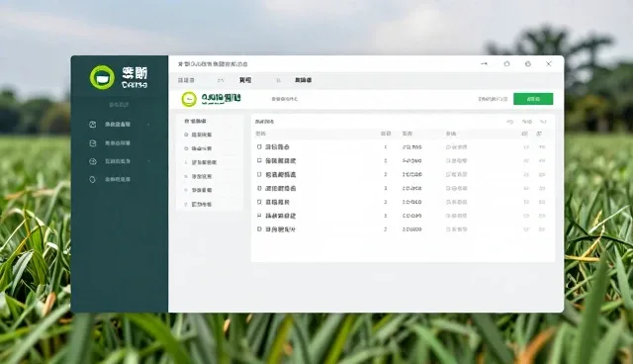633x364 pixels.
Task: Click the first of three icons at table top-right
Action: (510, 122)
